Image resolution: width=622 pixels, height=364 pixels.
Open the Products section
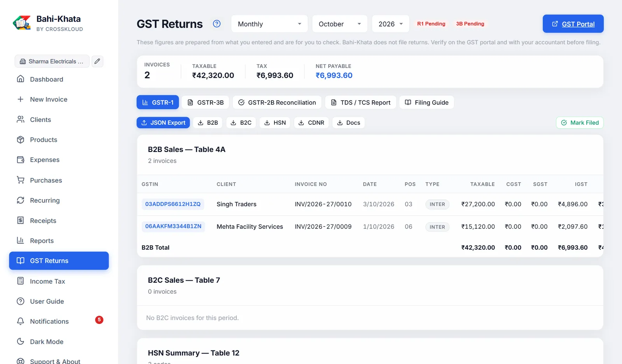pyautogui.click(x=59, y=140)
